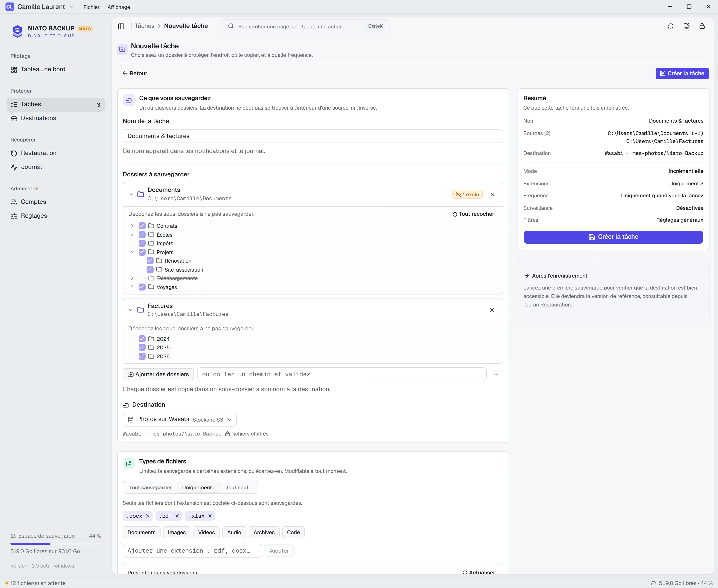Remove the .pdf extension chip
The height and width of the screenshot is (588, 718).
click(x=177, y=516)
